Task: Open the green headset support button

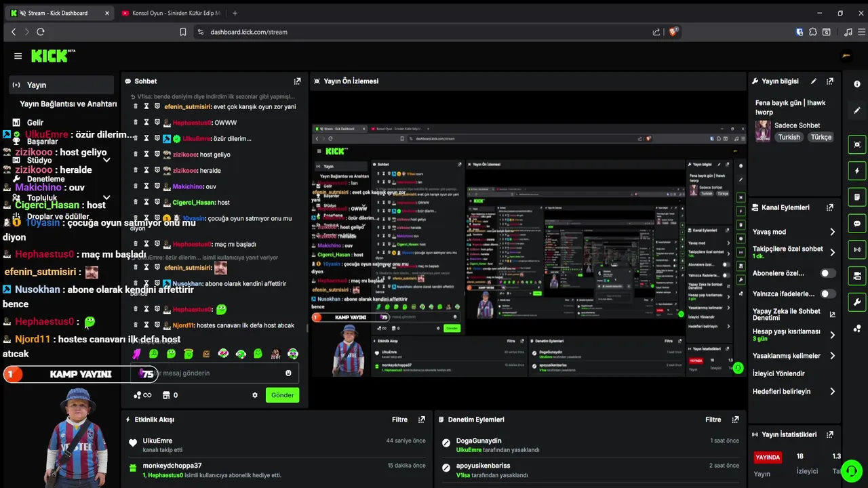Action: point(851,471)
